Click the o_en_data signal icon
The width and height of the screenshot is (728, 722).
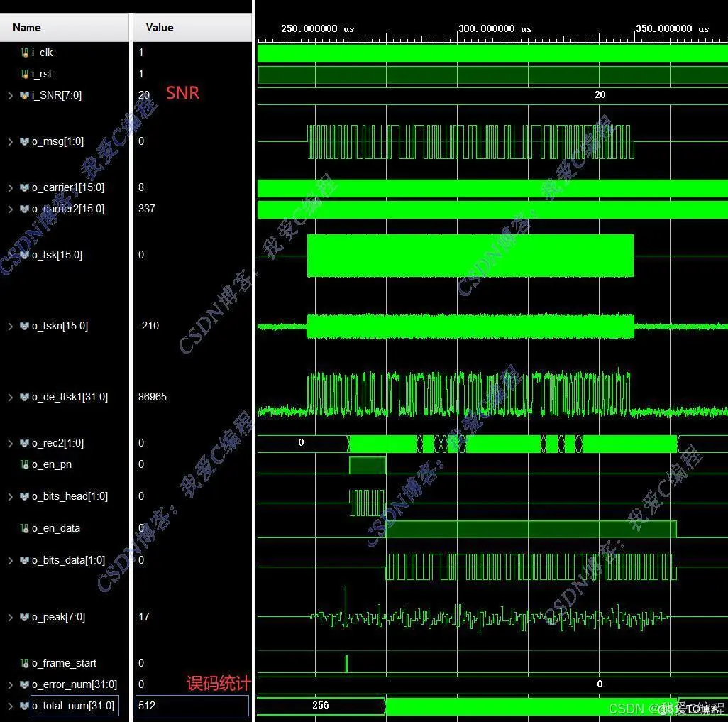click(25, 529)
